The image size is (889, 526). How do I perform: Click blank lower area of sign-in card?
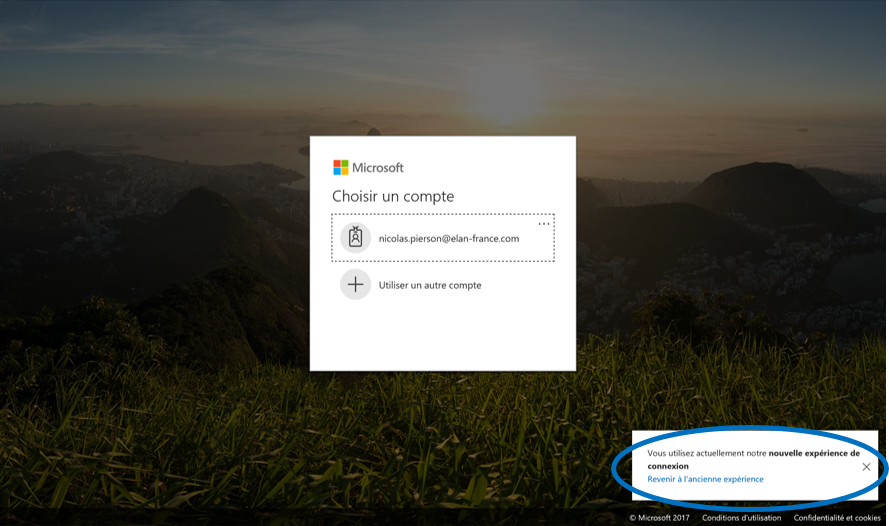click(x=442, y=340)
